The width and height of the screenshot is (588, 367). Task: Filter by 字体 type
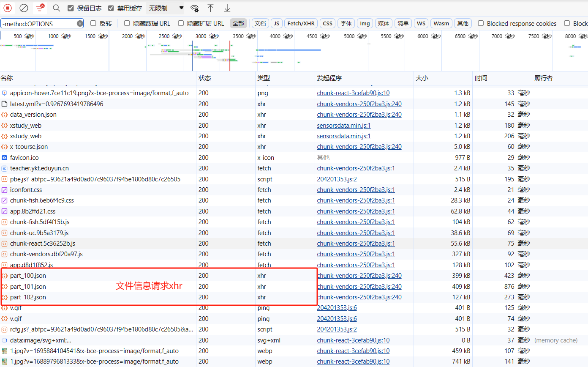point(346,23)
